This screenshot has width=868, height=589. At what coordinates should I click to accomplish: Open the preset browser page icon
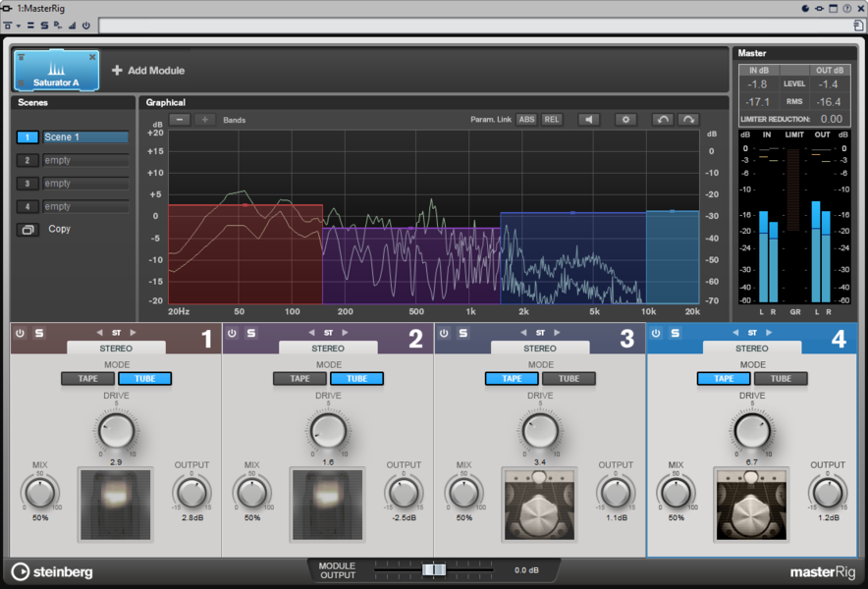[x=858, y=26]
